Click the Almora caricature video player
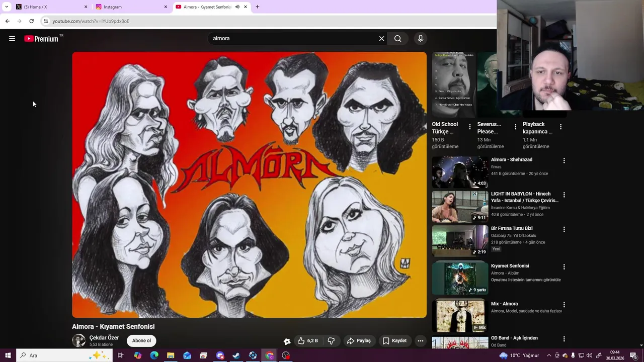 point(249,185)
